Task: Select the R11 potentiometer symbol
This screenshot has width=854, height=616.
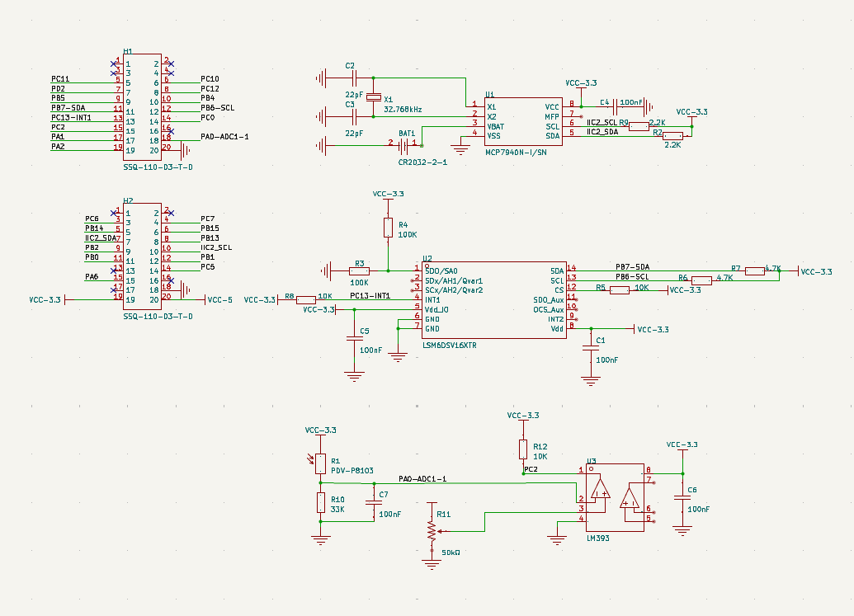Action: pyautogui.click(x=431, y=532)
